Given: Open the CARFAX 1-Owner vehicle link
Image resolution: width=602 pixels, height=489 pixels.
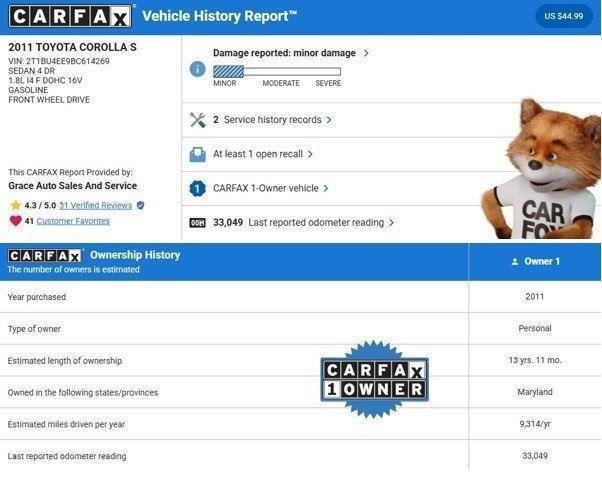Looking at the screenshot, I should tap(266, 188).
